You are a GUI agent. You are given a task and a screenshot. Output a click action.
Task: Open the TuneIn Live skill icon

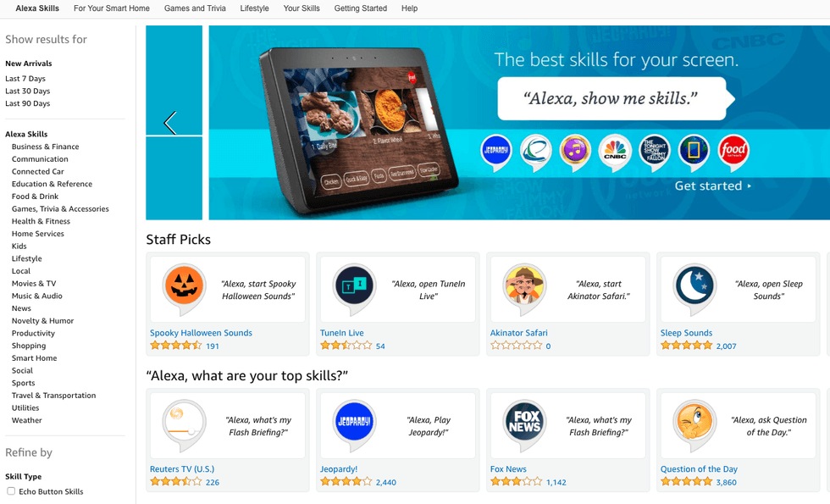pos(355,287)
